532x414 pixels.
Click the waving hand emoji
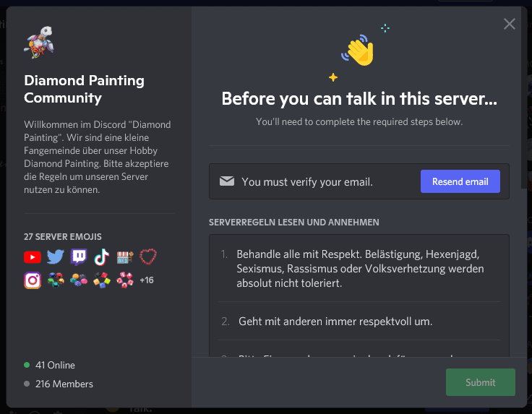[x=357, y=51]
